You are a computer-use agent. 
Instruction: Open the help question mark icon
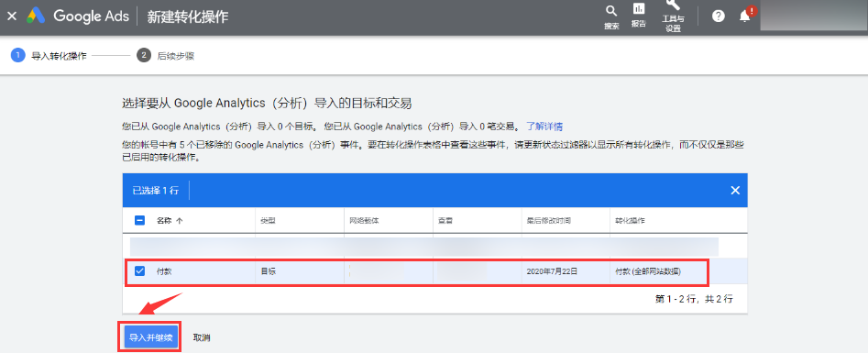coord(719,17)
